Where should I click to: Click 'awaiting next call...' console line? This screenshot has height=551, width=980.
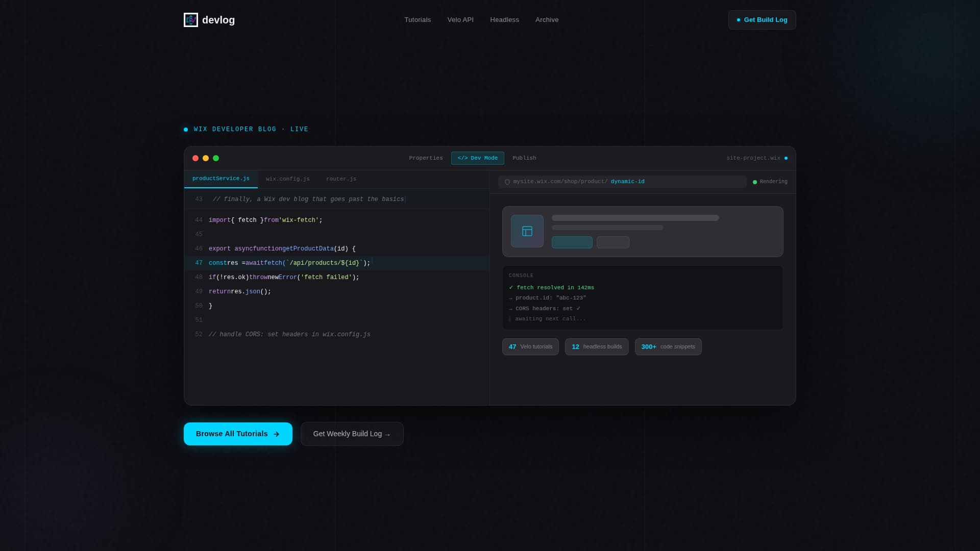click(548, 319)
